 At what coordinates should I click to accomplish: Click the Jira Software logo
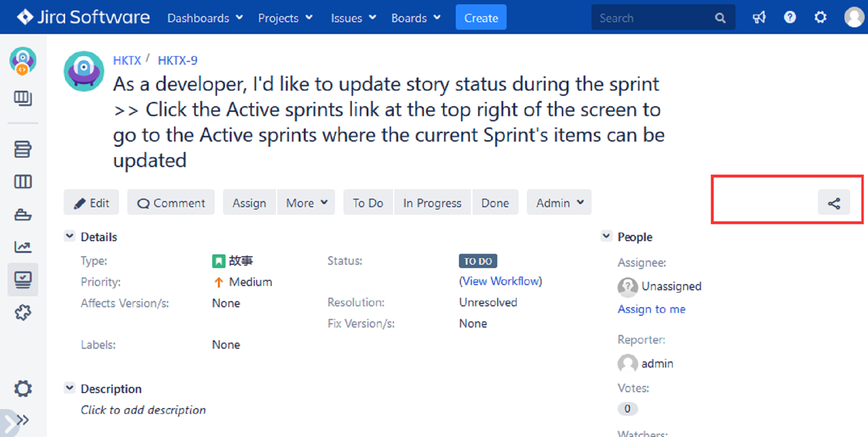click(83, 17)
